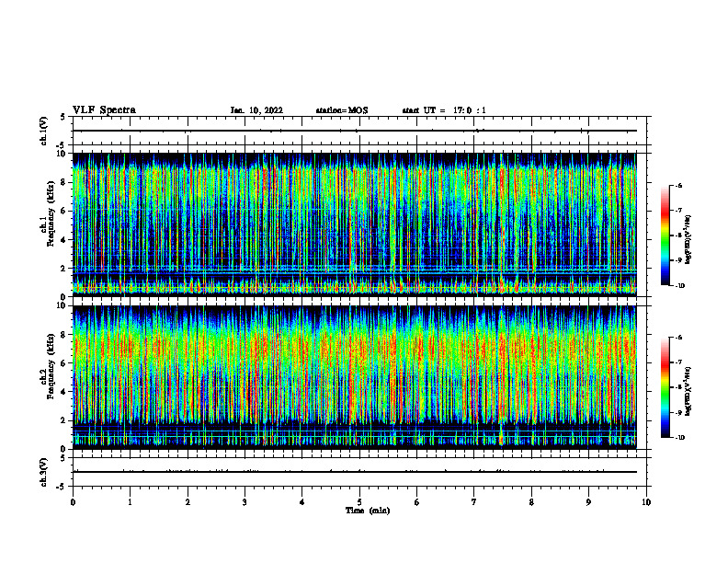The width and height of the screenshot is (728, 563).
Task: Click the "-10" label on ch.2 color bar
Action: click(x=680, y=437)
